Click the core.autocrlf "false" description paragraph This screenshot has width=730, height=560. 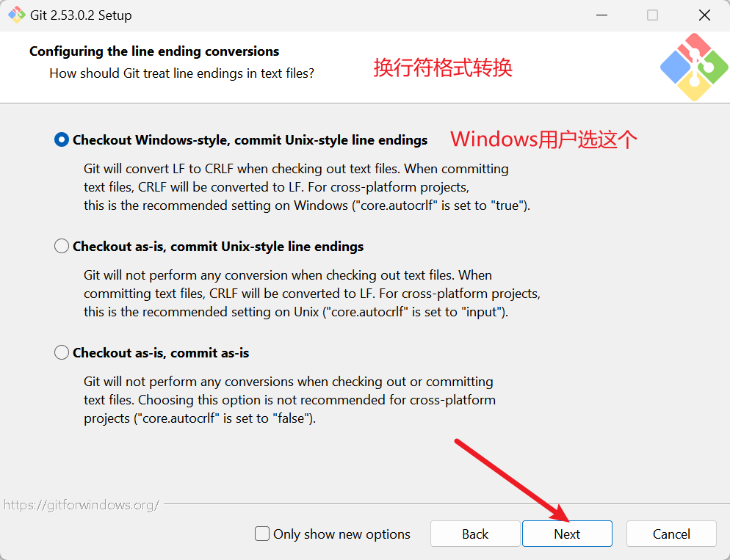point(289,400)
